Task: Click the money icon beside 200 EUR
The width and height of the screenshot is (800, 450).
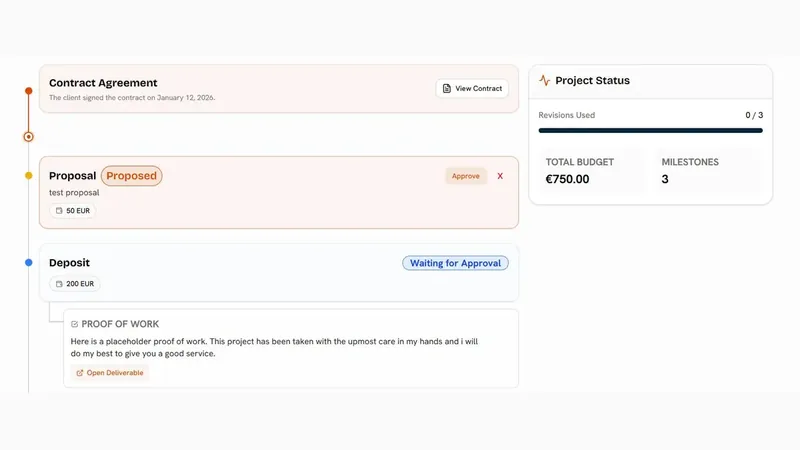Action: 59,284
